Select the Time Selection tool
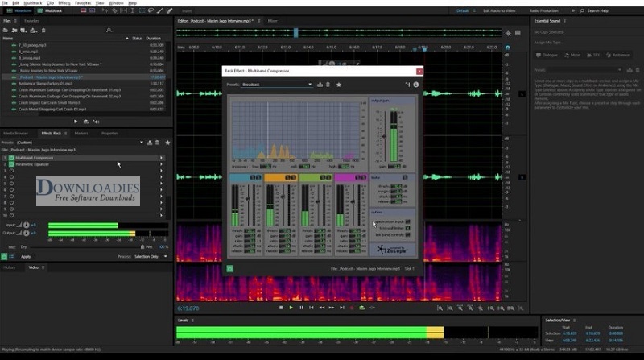Image resolution: width=644 pixels, height=360 pixels. click(132, 10)
